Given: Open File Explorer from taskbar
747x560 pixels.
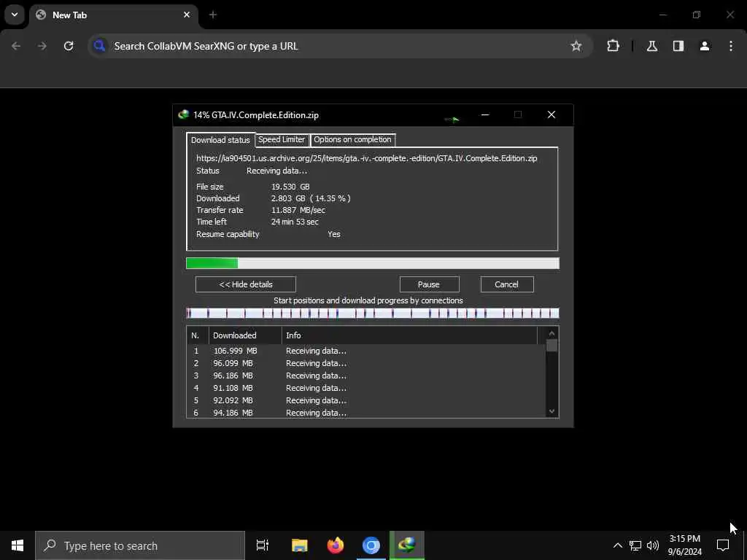Looking at the screenshot, I should coord(299,545).
